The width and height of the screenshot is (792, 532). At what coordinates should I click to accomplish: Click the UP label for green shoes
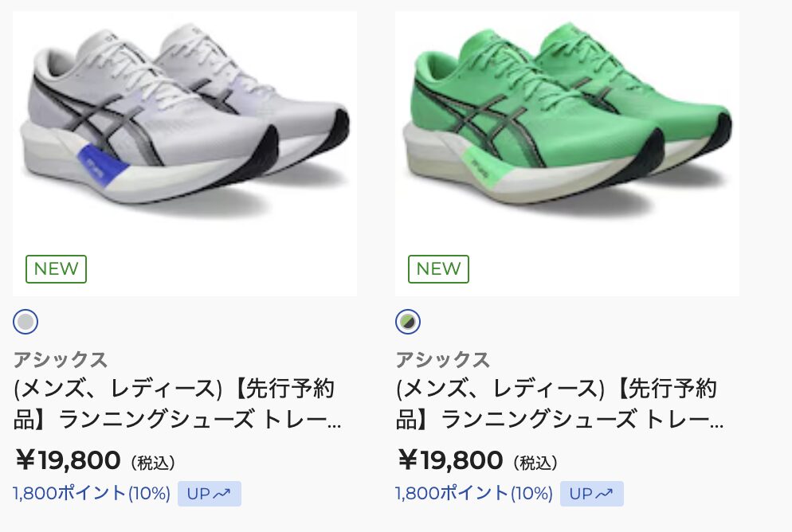coord(580,494)
